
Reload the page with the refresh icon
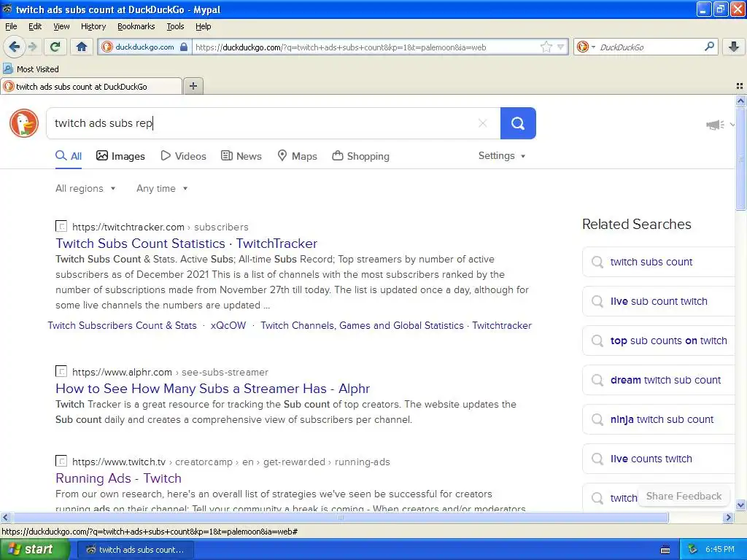click(55, 47)
